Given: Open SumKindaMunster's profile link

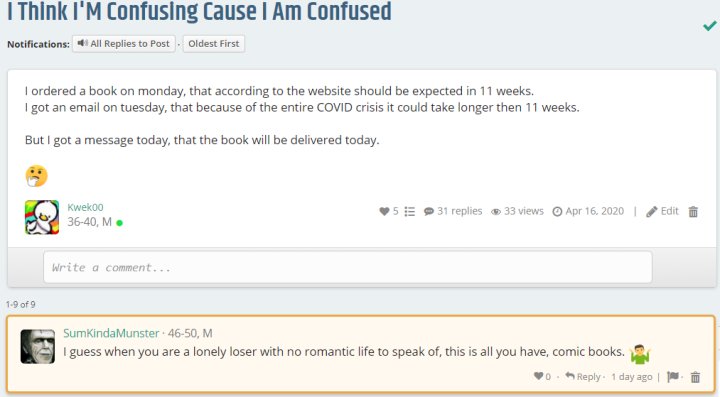Looking at the screenshot, I should pyautogui.click(x=111, y=333).
